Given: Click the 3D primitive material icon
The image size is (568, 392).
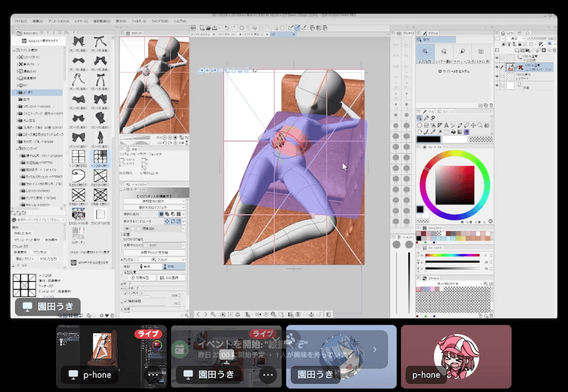Looking at the screenshot, I should pyautogui.click(x=80, y=214).
